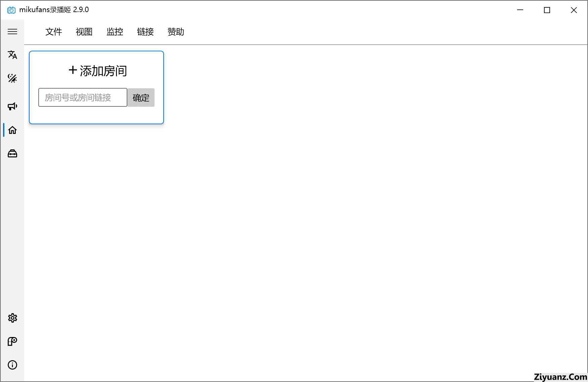Minimize the mikufans window

click(520, 10)
